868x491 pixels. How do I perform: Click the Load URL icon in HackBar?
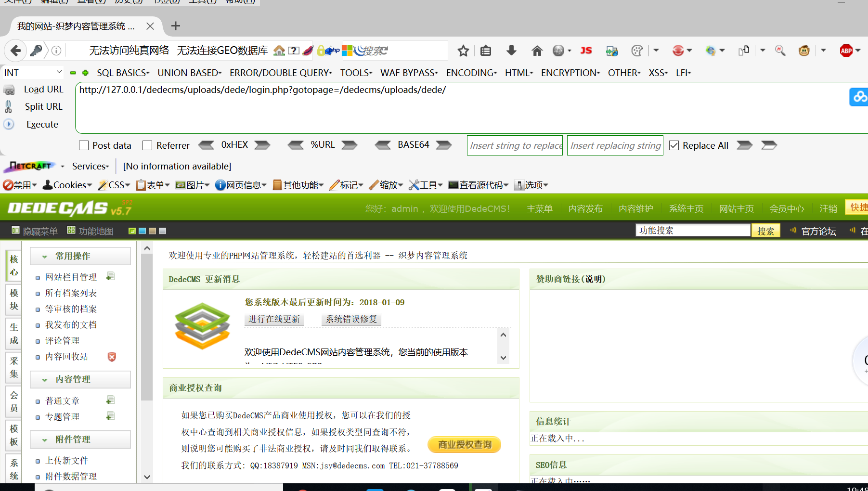(9, 89)
